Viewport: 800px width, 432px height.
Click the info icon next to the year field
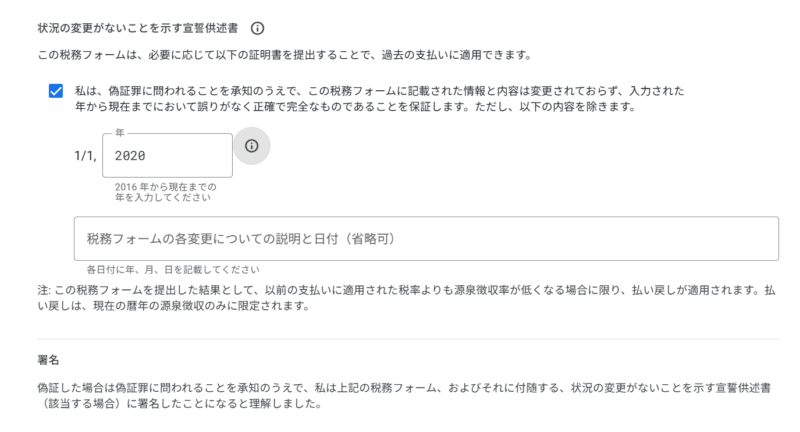tap(251, 146)
